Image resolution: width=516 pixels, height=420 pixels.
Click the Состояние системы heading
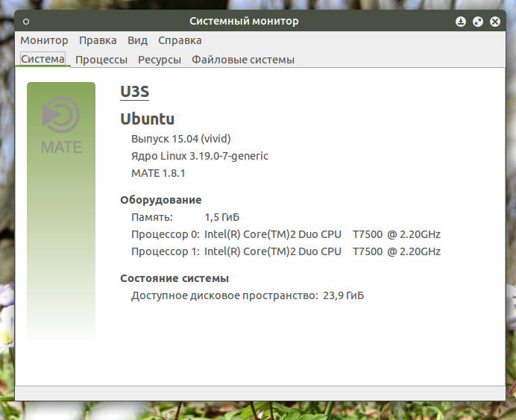pos(174,278)
